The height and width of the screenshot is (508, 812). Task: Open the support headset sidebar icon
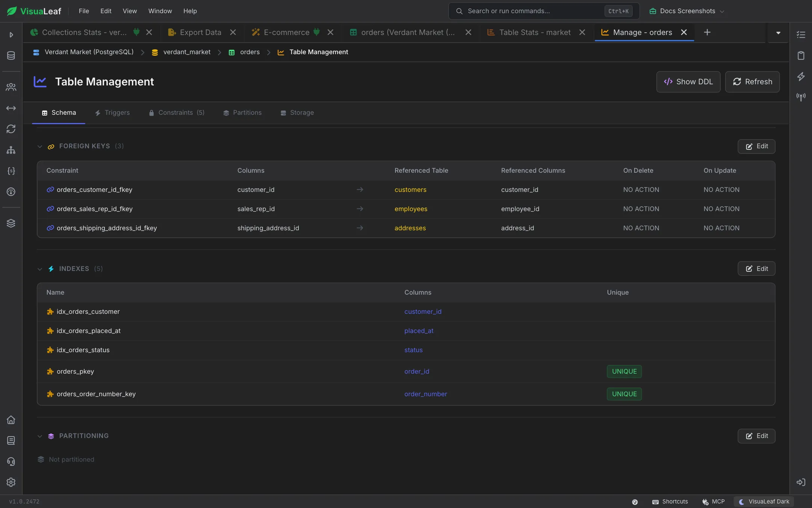[x=11, y=461]
